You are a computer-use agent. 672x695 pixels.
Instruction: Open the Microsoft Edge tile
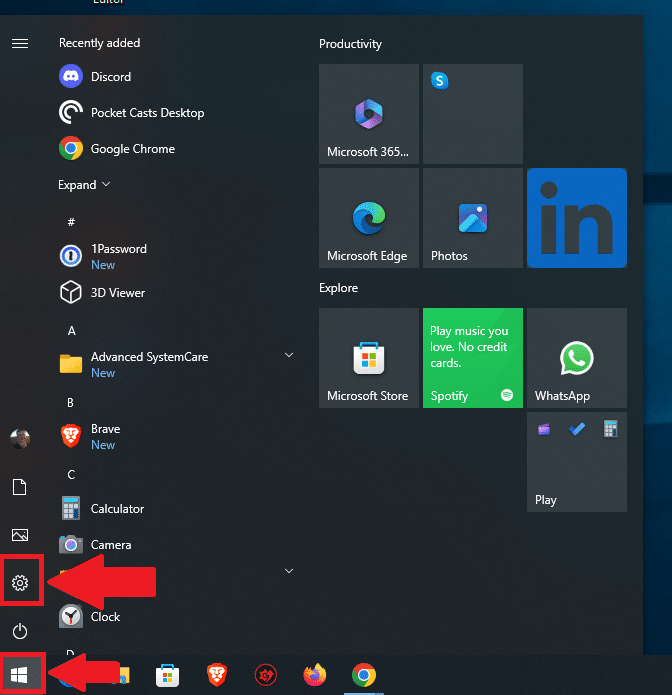point(369,218)
